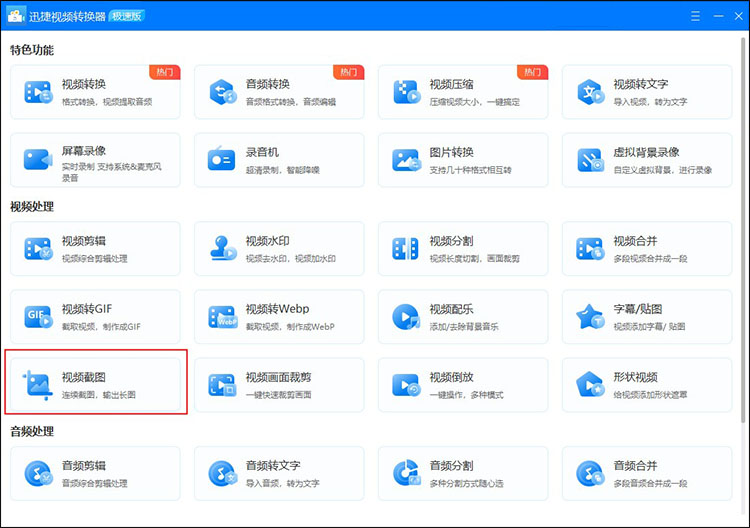
Task: Click the 音频转换 title text
Action: point(268,84)
